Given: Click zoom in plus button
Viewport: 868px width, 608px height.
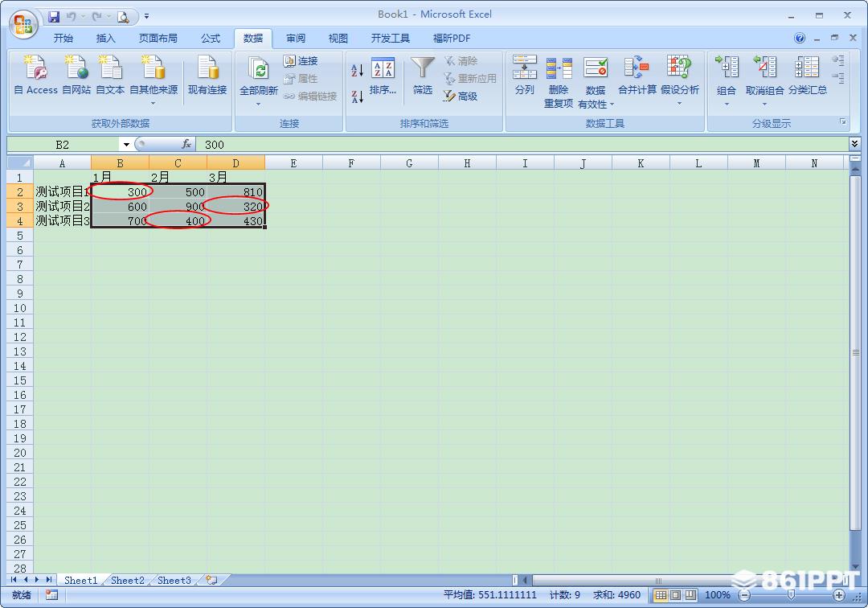Looking at the screenshot, I should click(x=839, y=595).
